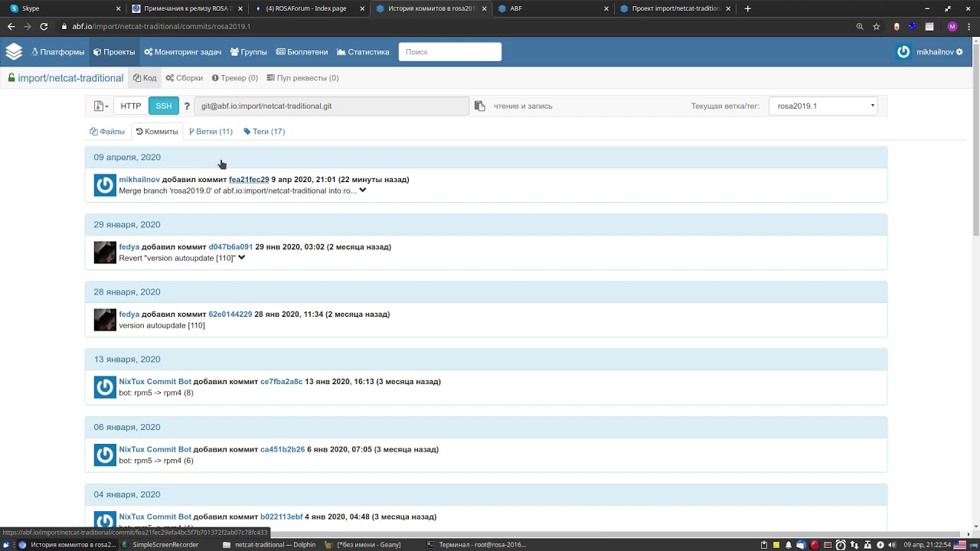Click the ABF stacked-layers logo
980x551 pixels.
pyautogui.click(x=14, y=52)
